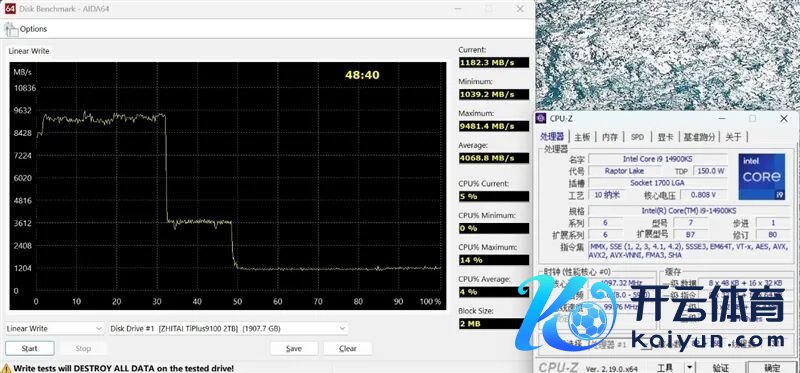This screenshot has height=373, width=800.
Task: Click the Maximum speed value 9481.4 MB/s
Action: point(493,126)
